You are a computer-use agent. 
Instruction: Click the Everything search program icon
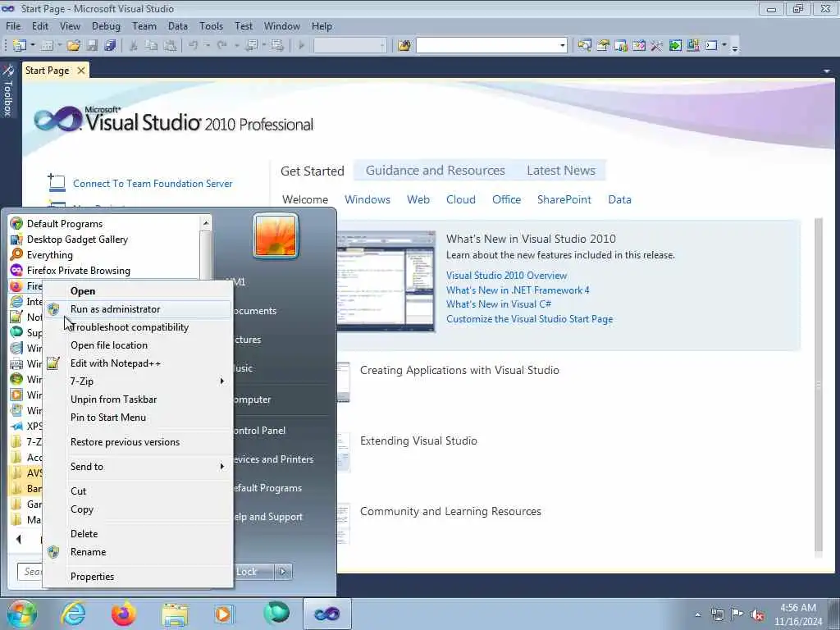pos(16,254)
